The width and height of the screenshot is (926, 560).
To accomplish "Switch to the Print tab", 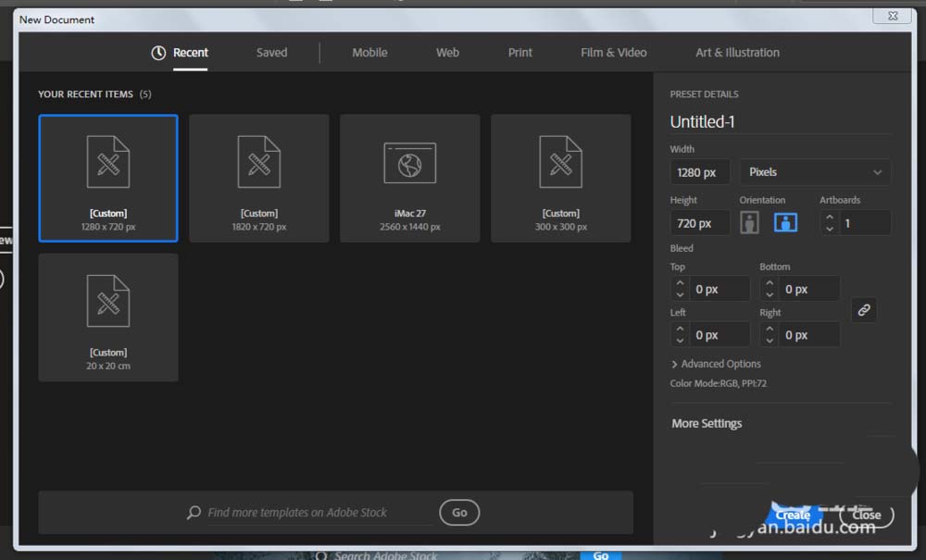I will (520, 53).
